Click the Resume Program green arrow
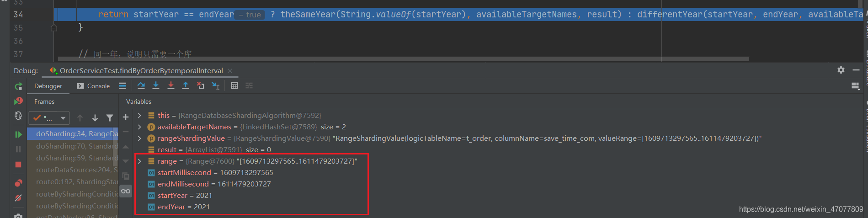The width and height of the screenshot is (868, 218). click(18, 134)
